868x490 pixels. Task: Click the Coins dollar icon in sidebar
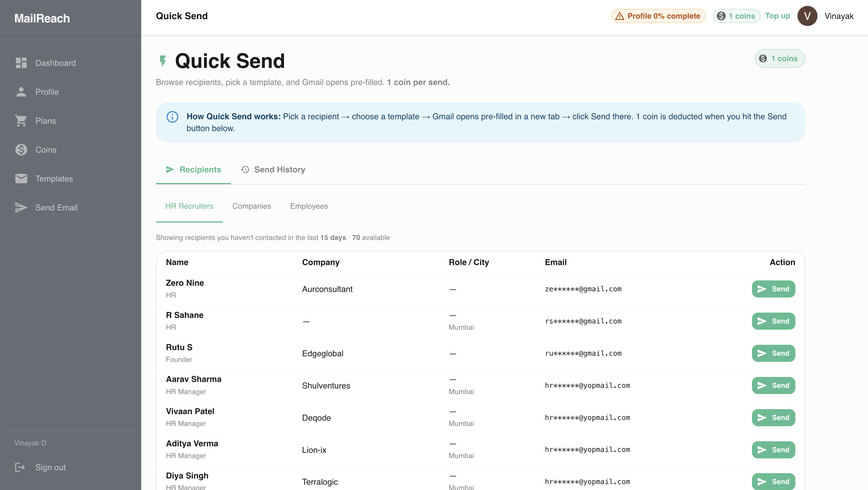[x=21, y=150]
